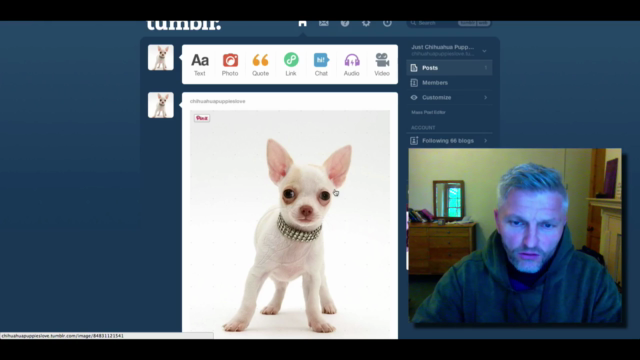Open Customize in the sidebar
The image size is (640, 360).
click(x=449, y=98)
